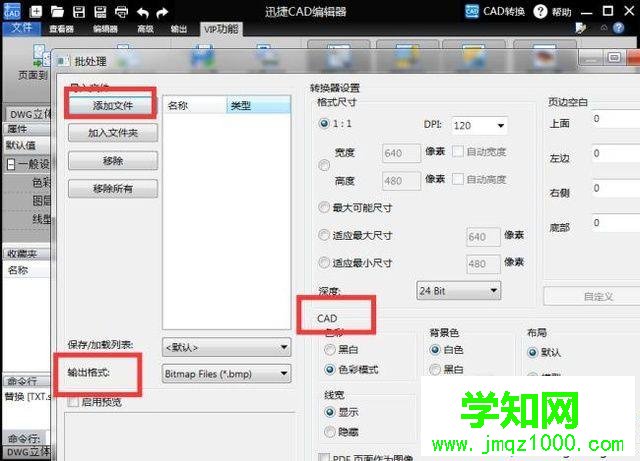Redo the last action
The height and width of the screenshot is (461, 640).
[x=162, y=13]
